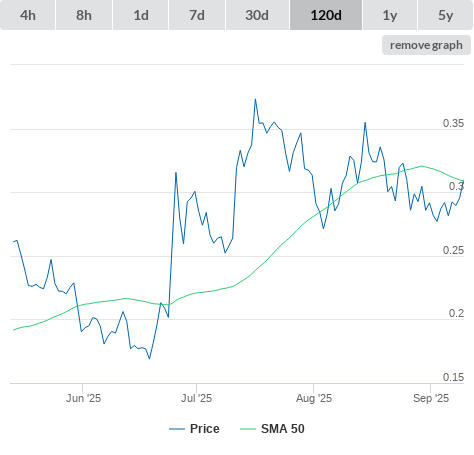Click the lowest price trough in June
474x455 pixels.
[x=149, y=359]
